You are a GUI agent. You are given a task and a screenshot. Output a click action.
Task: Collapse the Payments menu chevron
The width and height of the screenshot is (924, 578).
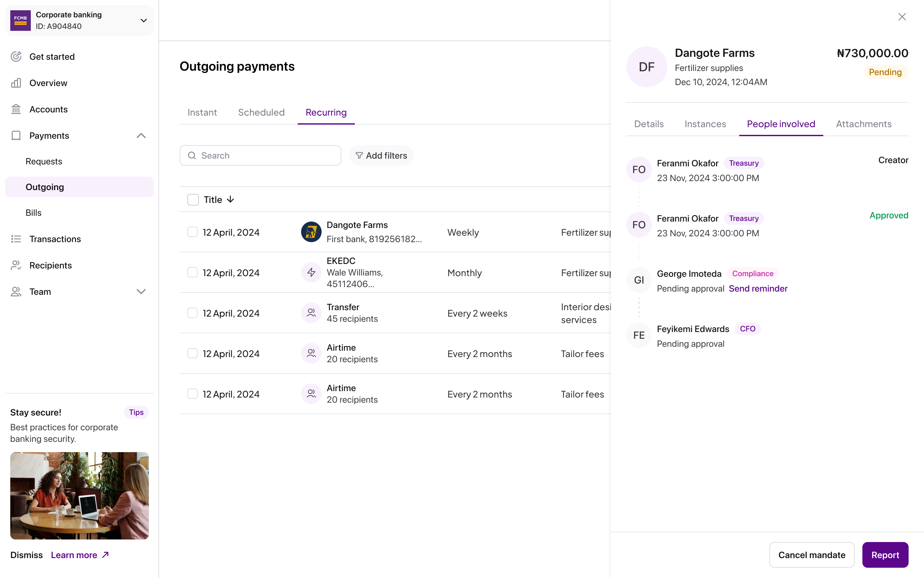click(141, 136)
